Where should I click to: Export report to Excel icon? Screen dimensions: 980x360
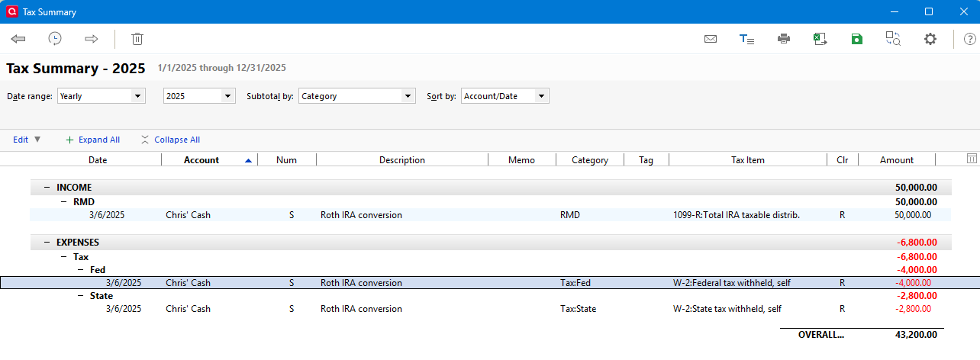point(820,39)
